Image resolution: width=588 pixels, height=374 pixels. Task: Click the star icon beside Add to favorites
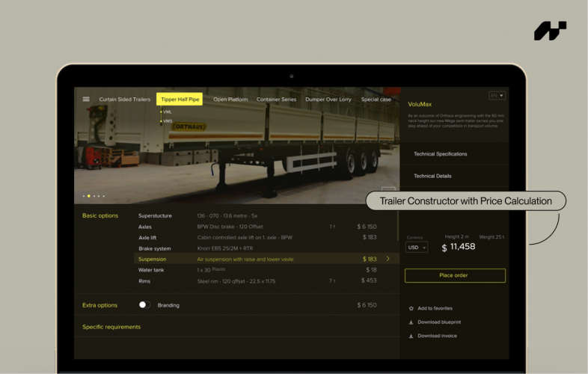(411, 308)
